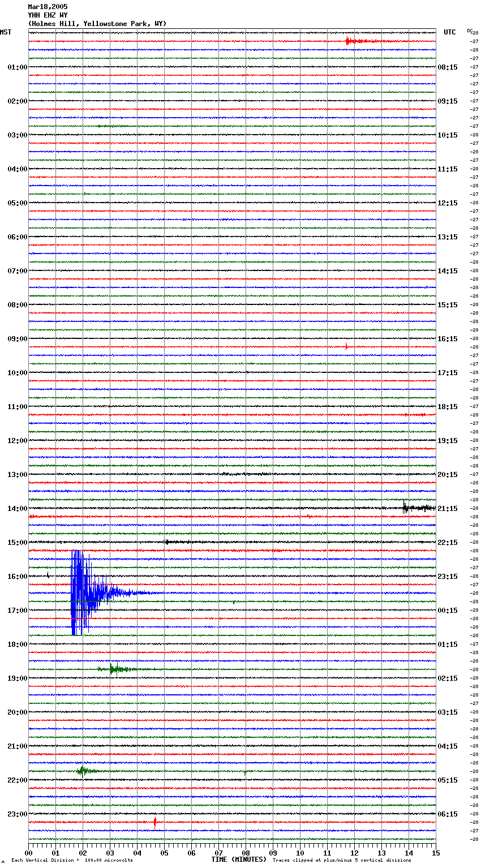Click the 14:00 MST time label
The height and width of the screenshot is (868, 481).
[18, 509]
